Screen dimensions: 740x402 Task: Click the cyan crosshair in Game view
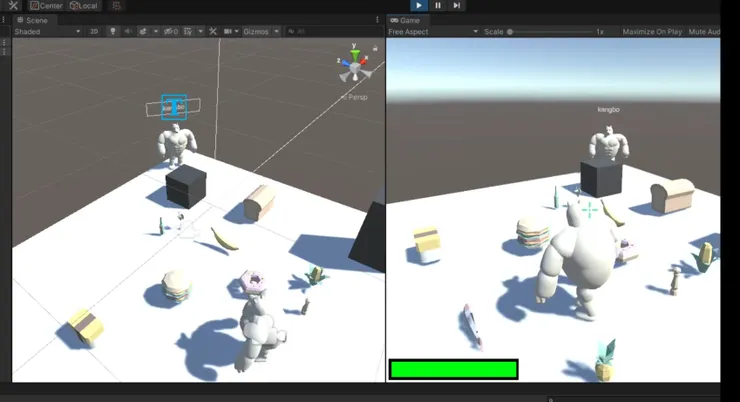589,210
